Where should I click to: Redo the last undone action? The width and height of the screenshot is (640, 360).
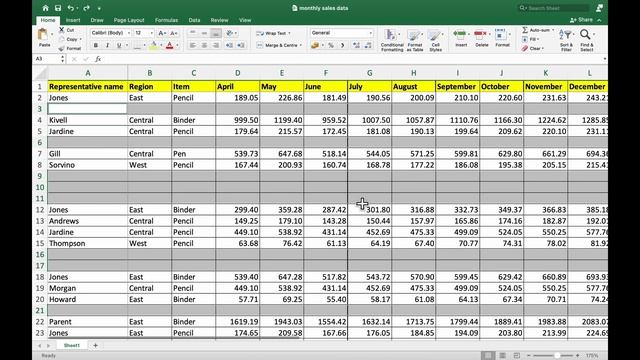[x=86, y=8]
